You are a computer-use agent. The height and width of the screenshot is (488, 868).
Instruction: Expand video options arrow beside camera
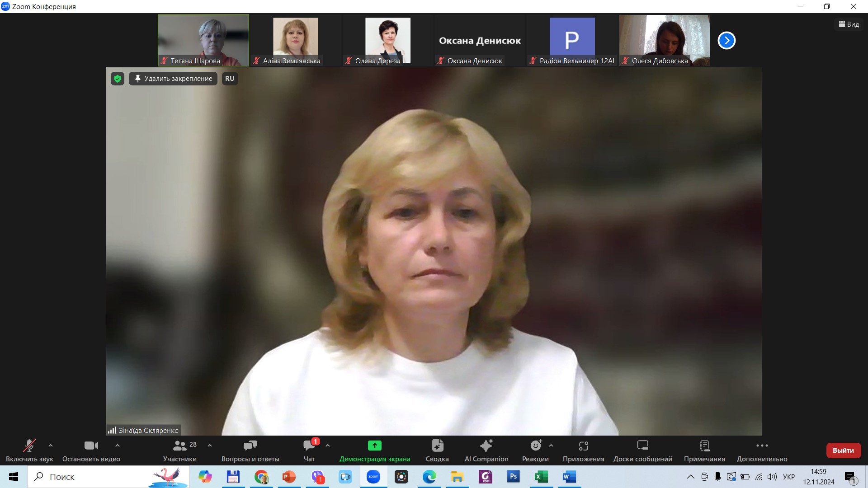pos(118,446)
